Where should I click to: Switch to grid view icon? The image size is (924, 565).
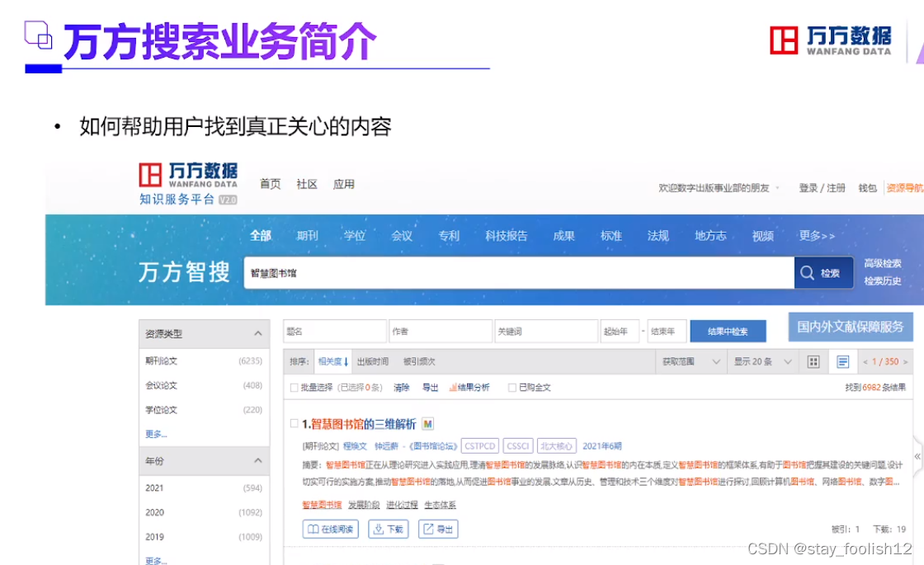tap(813, 362)
